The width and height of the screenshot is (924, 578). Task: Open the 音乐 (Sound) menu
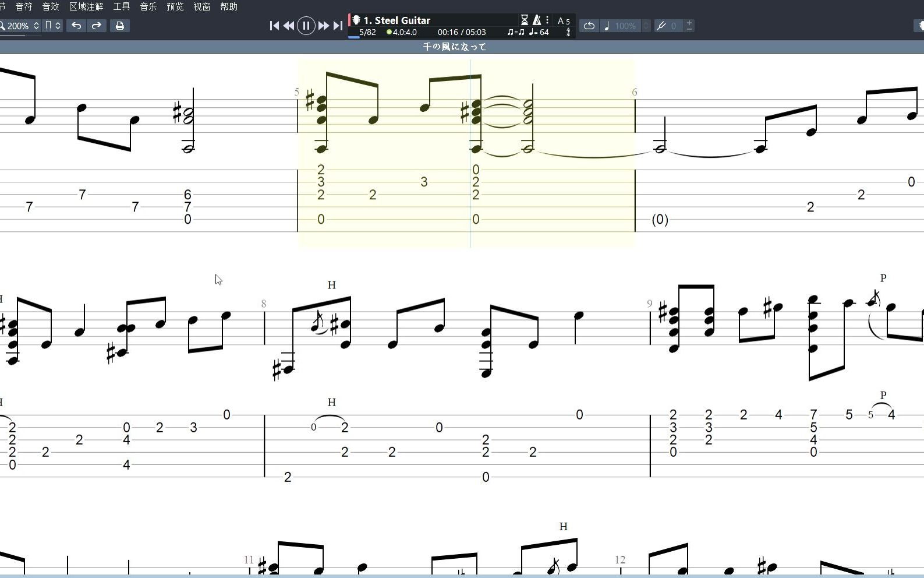point(148,6)
